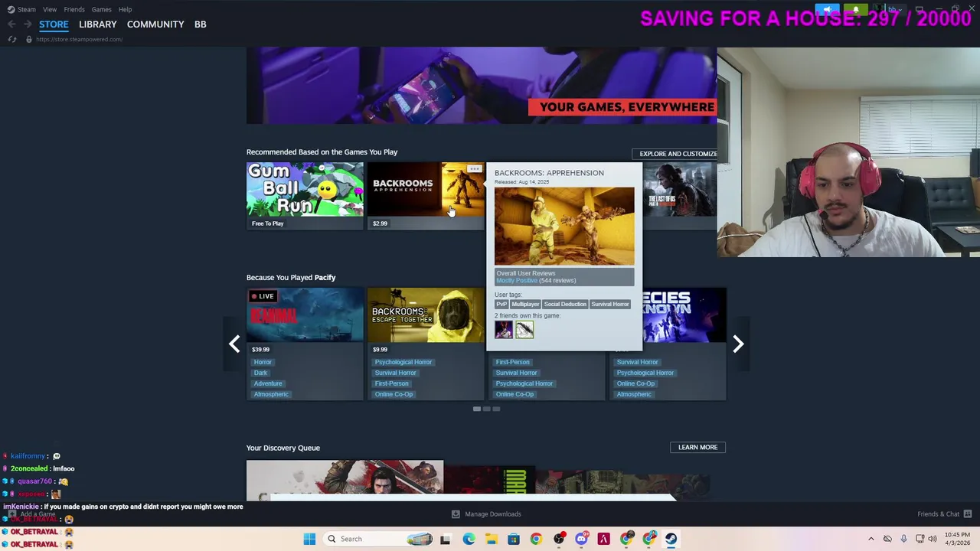Click Horror tag under Reanimal
The width and height of the screenshot is (980, 551).
tap(263, 362)
